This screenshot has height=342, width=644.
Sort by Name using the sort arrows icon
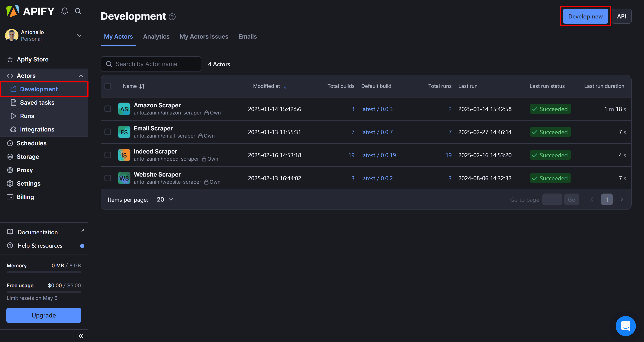(142, 86)
